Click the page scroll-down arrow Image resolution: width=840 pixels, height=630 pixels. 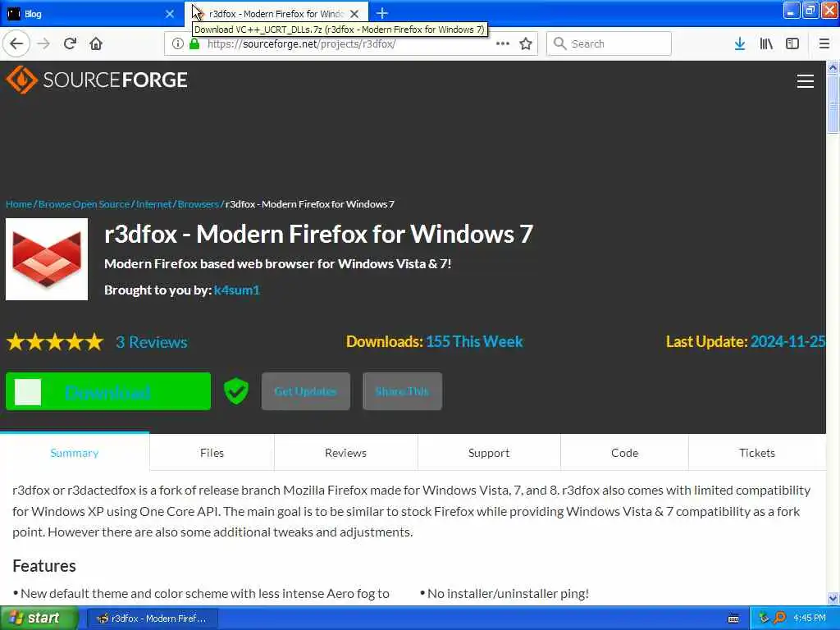click(833, 598)
